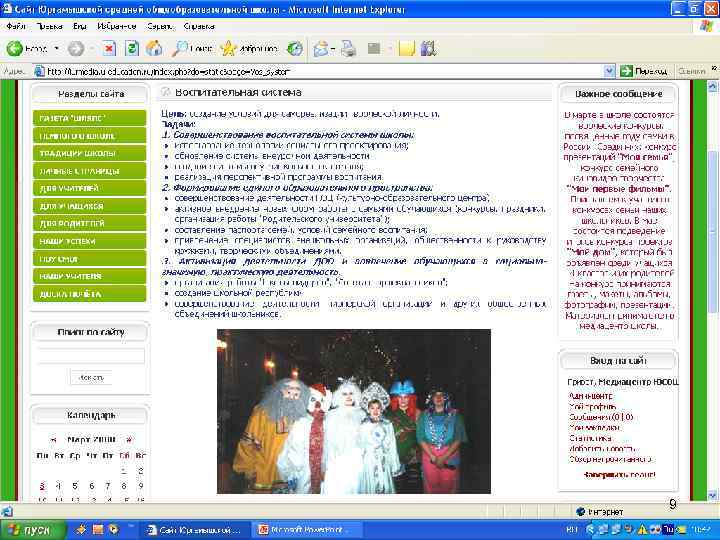The image size is (720, 540).
Task: Open the Для учителей section
Action: point(90,188)
